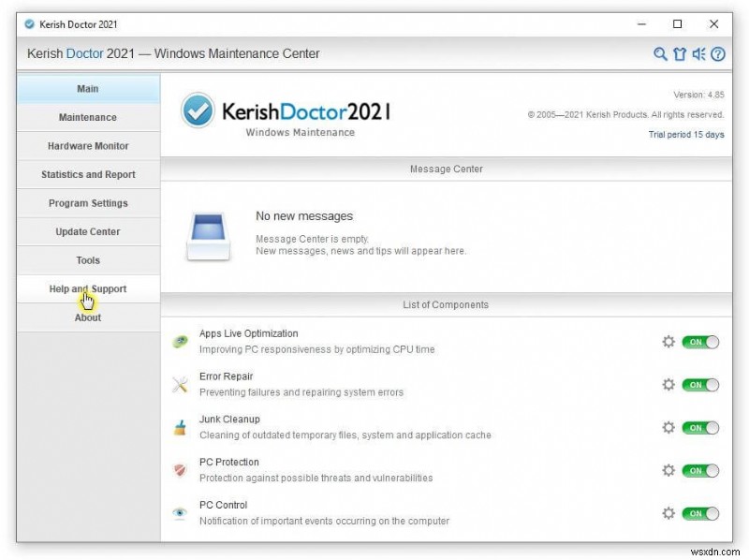Select the Main sidebar tab
This screenshot has height=560, width=749.
point(88,89)
